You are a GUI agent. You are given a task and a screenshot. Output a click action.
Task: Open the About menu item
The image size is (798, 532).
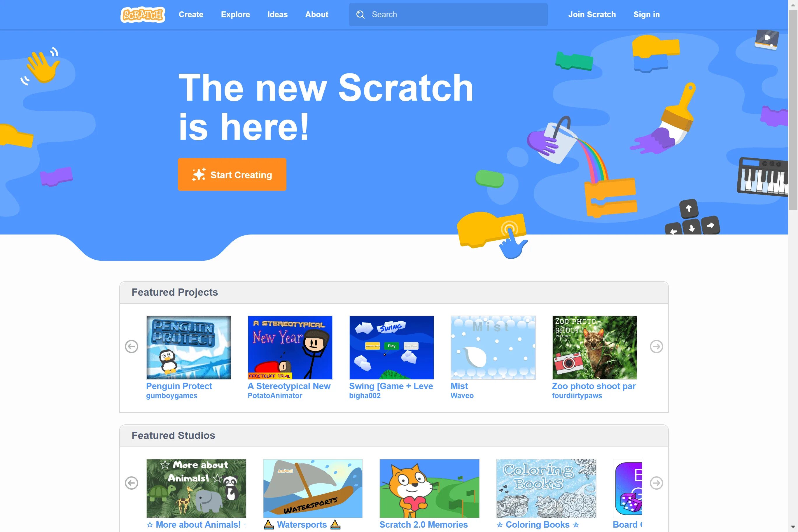(316, 14)
